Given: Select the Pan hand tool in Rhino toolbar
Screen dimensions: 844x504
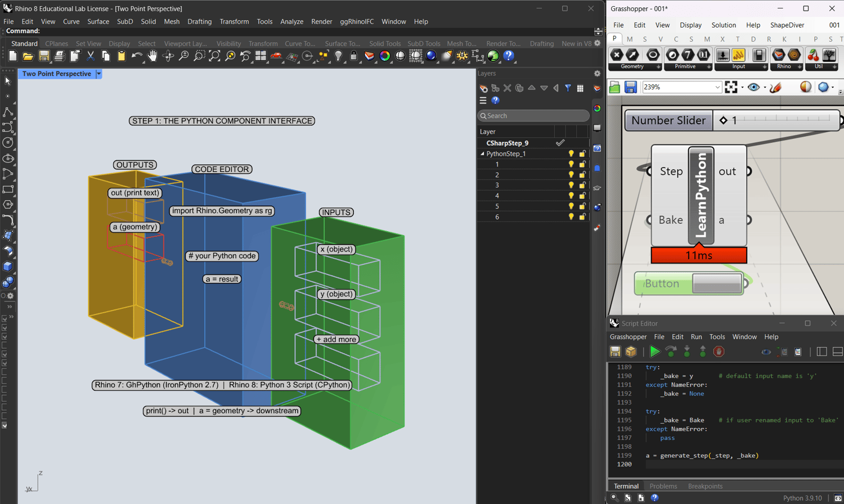Looking at the screenshot, I should [152, 56].
